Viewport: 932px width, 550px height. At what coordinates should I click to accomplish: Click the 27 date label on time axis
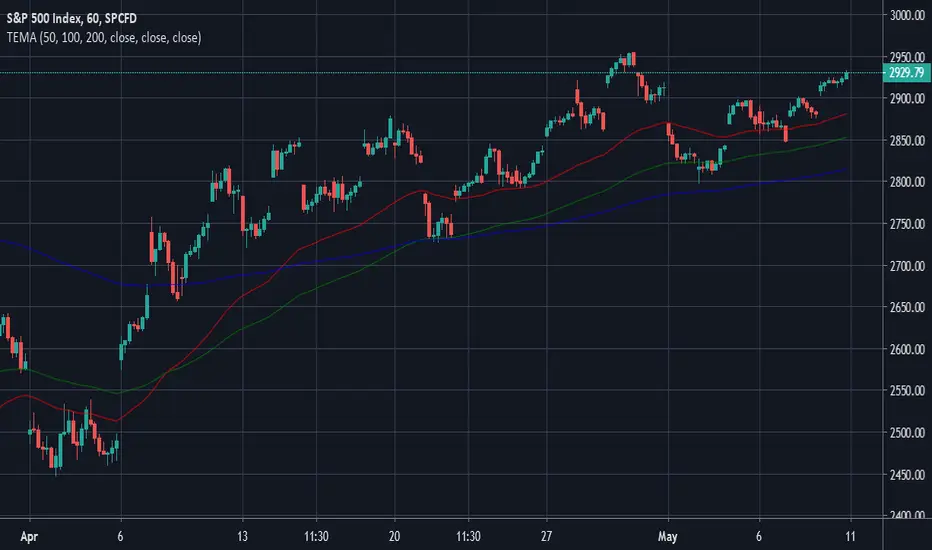tap(546, 536)
